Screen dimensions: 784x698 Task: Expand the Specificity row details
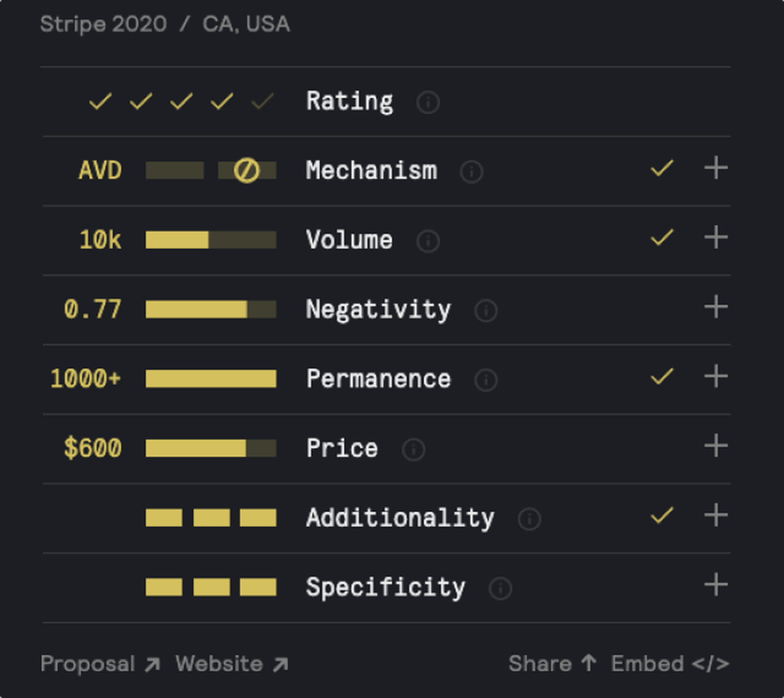[716, 584]
